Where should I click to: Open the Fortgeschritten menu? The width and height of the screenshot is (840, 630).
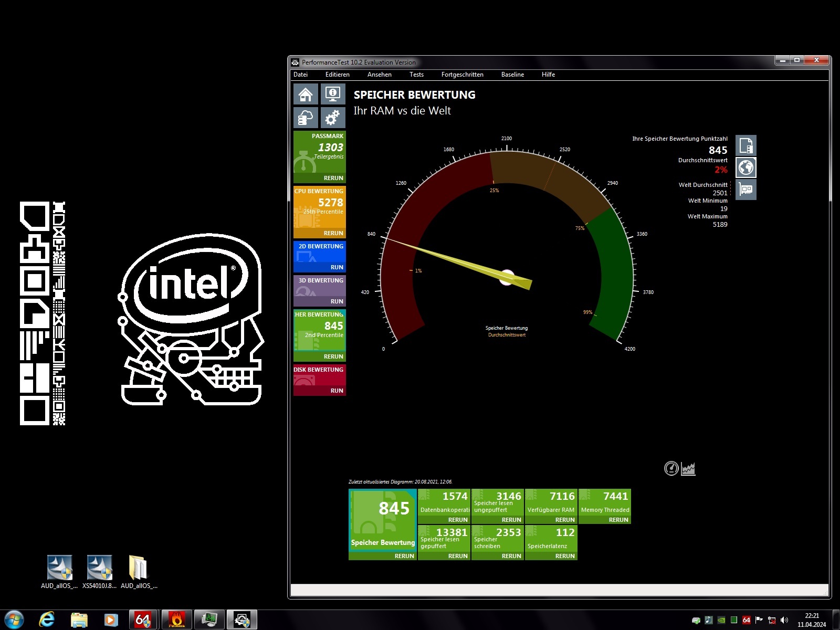pyautogui.click(x=462, y=75)
